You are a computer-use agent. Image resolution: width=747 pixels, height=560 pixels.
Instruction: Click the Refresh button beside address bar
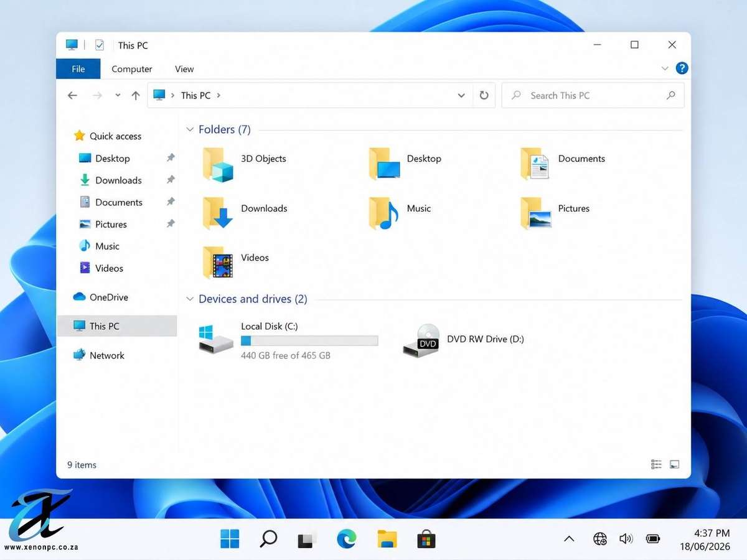(x=484, y=95)
